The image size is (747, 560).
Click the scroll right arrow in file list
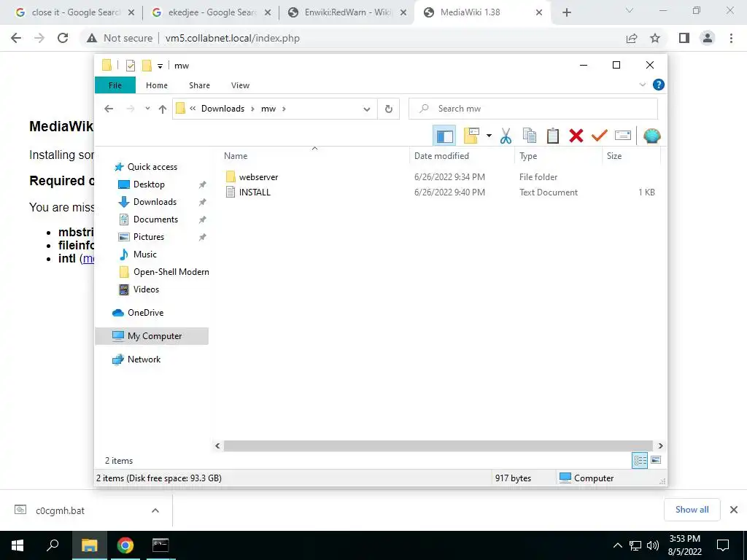tap(660, 446)
